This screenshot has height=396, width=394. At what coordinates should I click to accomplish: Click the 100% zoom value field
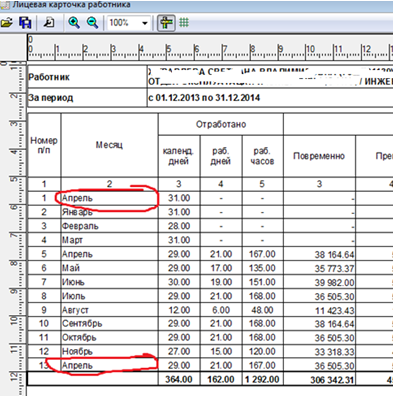point(123,23)
